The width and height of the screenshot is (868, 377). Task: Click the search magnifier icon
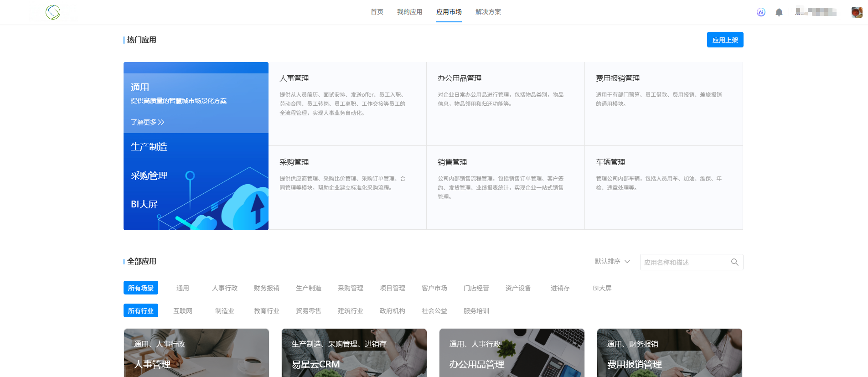click(734, 262)
